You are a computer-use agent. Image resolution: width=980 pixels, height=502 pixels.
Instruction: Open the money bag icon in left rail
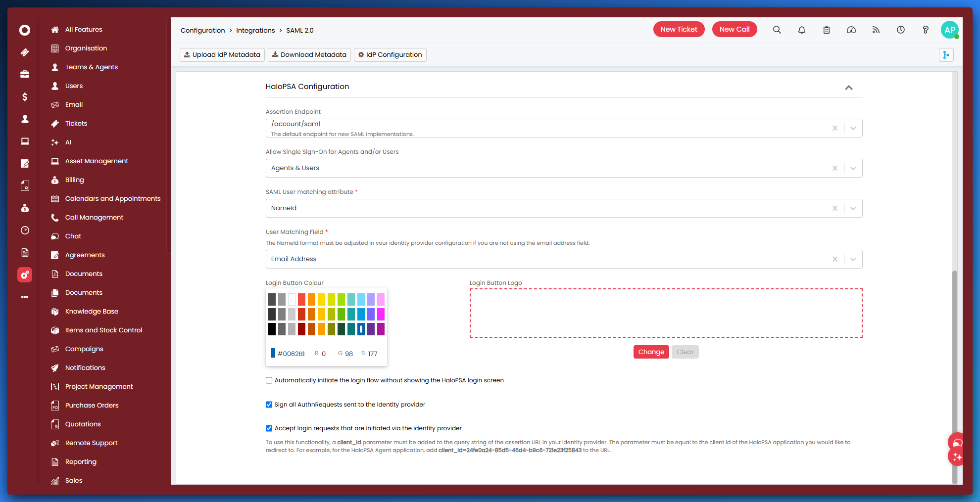(x=25, y=208)
